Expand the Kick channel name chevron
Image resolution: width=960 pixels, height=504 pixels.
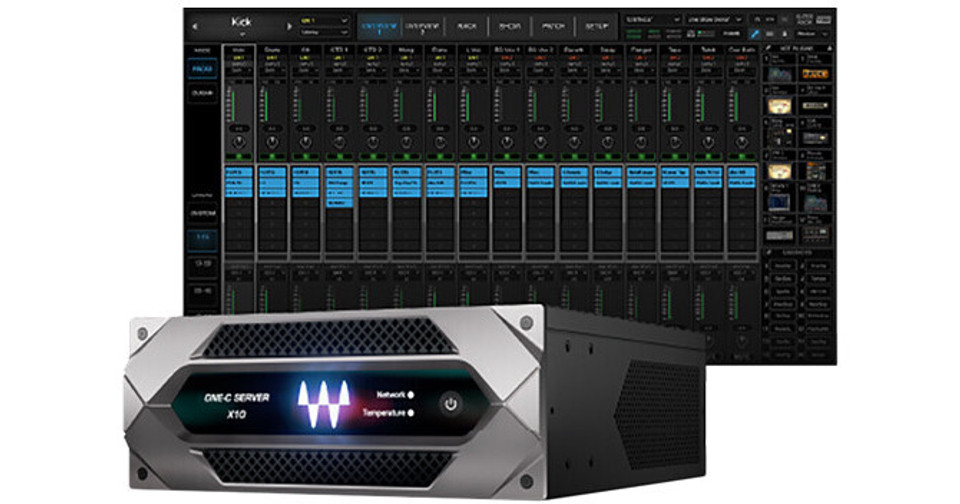(x=242, y=34)
